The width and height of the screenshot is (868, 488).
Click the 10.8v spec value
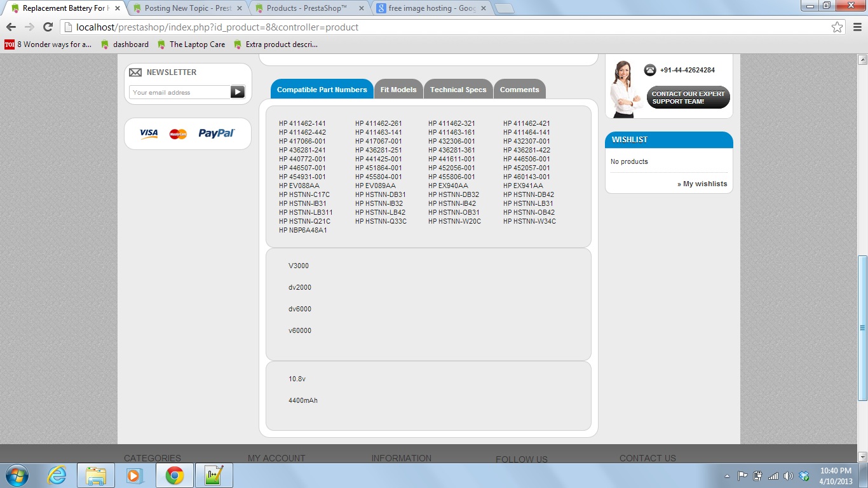297,379
